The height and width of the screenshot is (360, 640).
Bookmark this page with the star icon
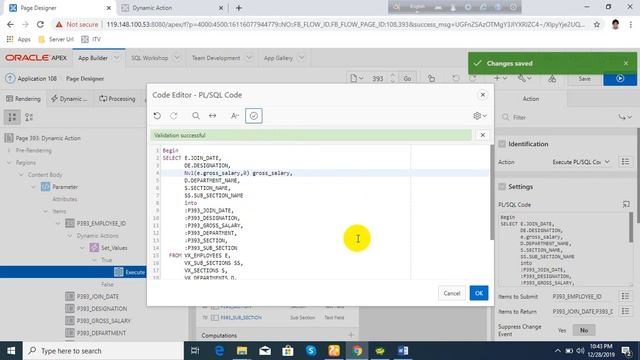click(597, 24)
